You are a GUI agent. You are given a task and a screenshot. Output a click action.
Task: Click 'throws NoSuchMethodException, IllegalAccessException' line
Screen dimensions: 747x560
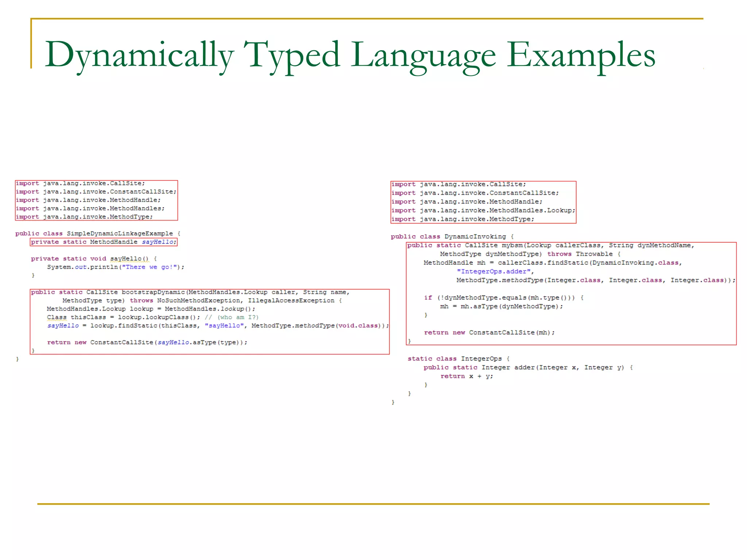point(202,301)
